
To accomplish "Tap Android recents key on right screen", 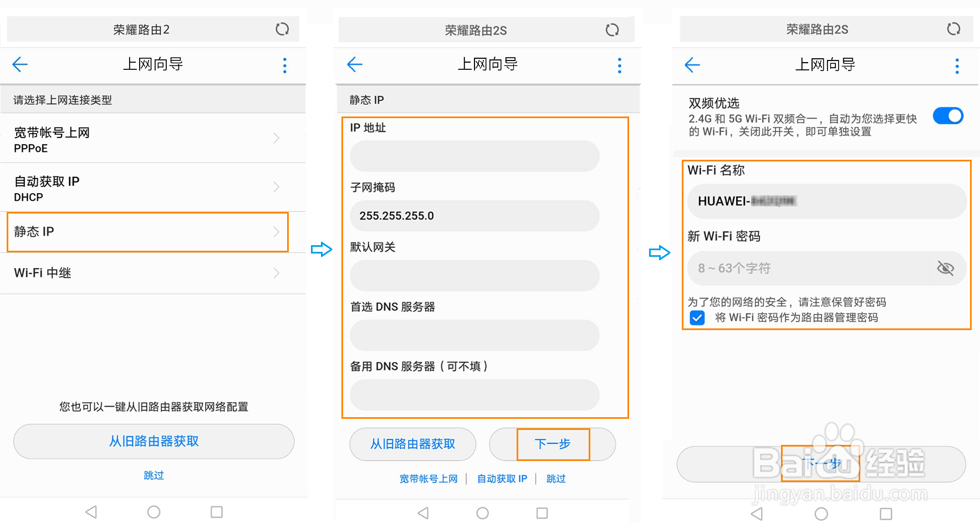I will click(886, 514).
